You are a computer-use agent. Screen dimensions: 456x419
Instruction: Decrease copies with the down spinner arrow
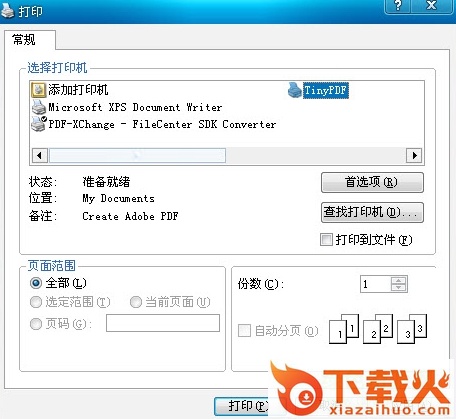tap(398, 288)
